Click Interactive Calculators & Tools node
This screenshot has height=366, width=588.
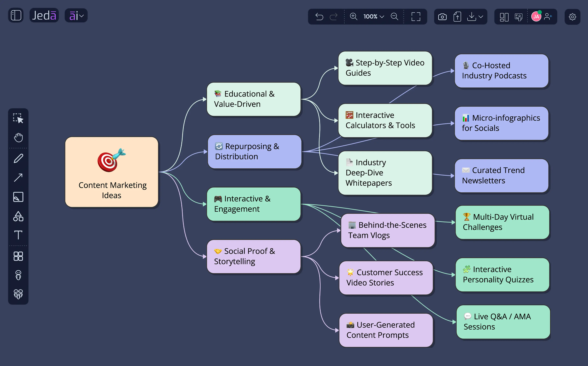[x=385, y=120]
